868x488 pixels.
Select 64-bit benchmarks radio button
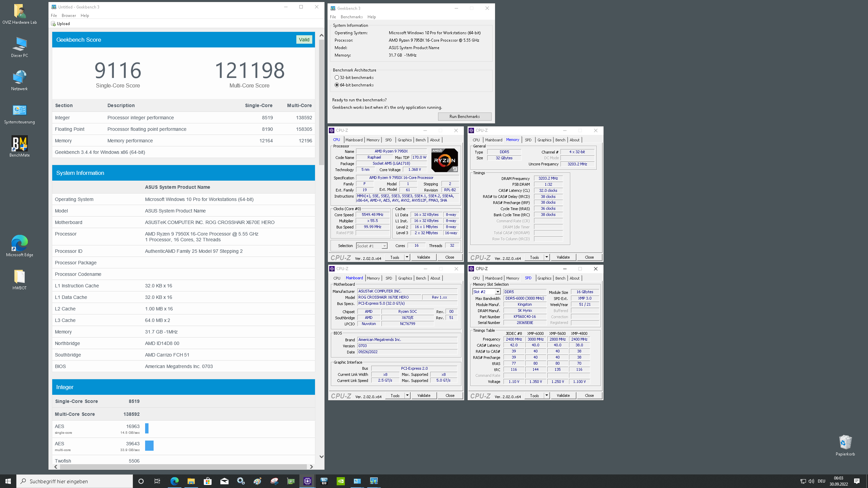(x=337, y=85)
